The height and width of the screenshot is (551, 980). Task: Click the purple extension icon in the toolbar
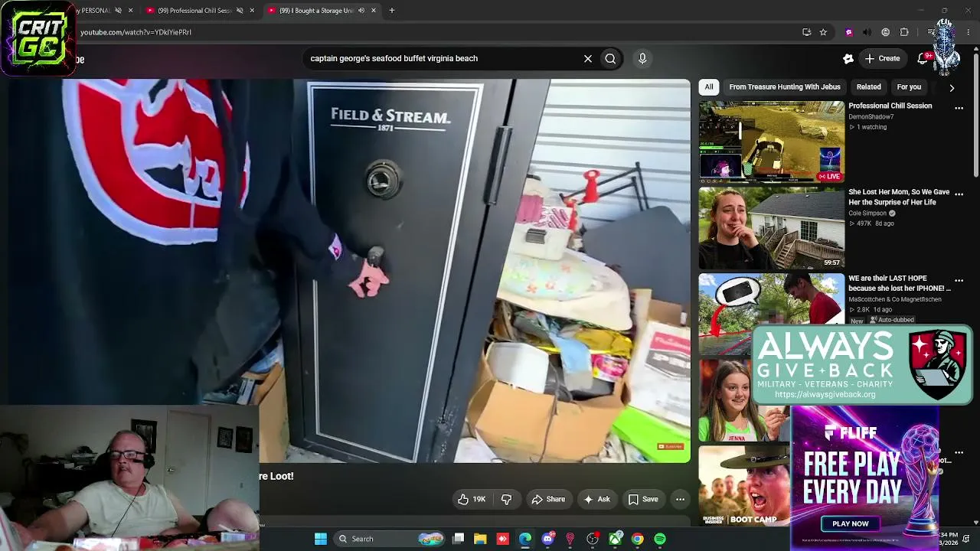coord(848,32)
